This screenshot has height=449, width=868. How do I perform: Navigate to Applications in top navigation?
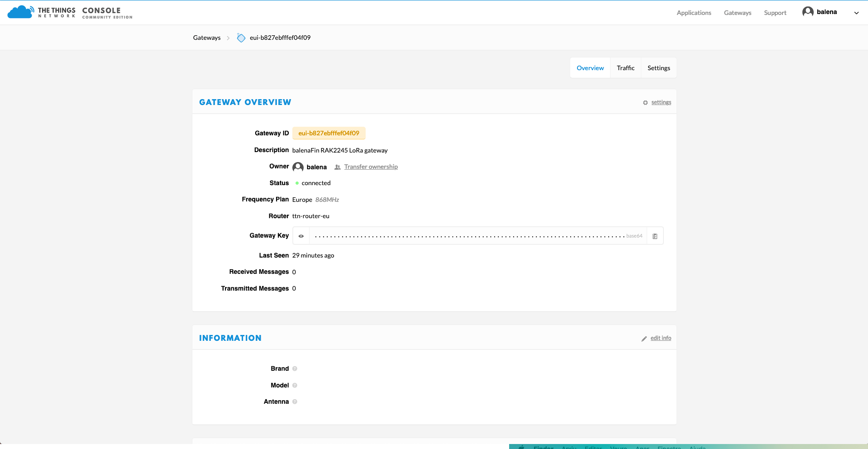694,13
